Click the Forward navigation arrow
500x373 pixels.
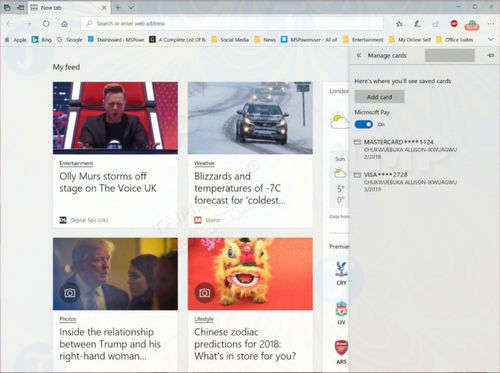point(28,24)
